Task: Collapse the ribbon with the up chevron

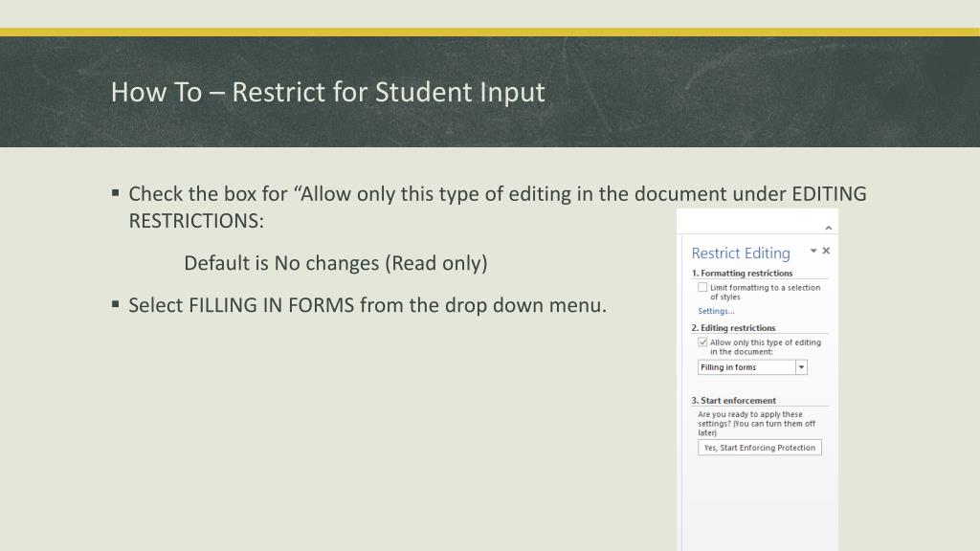Action: point(828,228)
